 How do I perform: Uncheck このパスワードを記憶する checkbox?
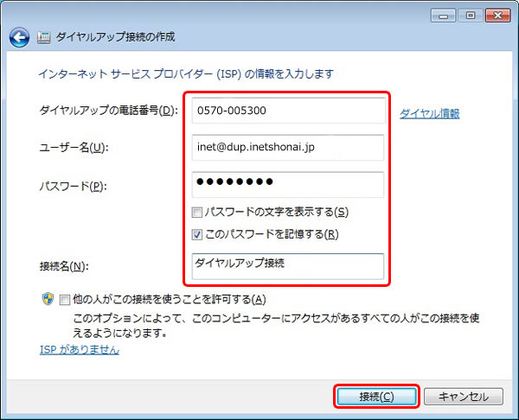(x=198, y=234)
